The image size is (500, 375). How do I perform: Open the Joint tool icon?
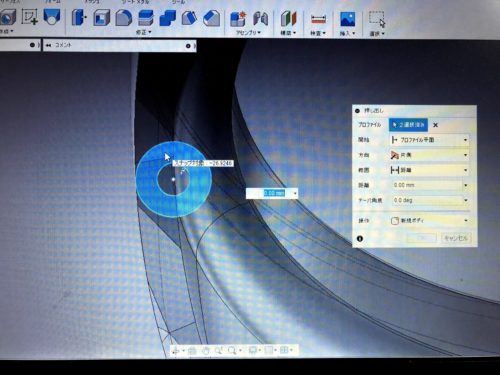pyautogui.click(x=261, y=18)
